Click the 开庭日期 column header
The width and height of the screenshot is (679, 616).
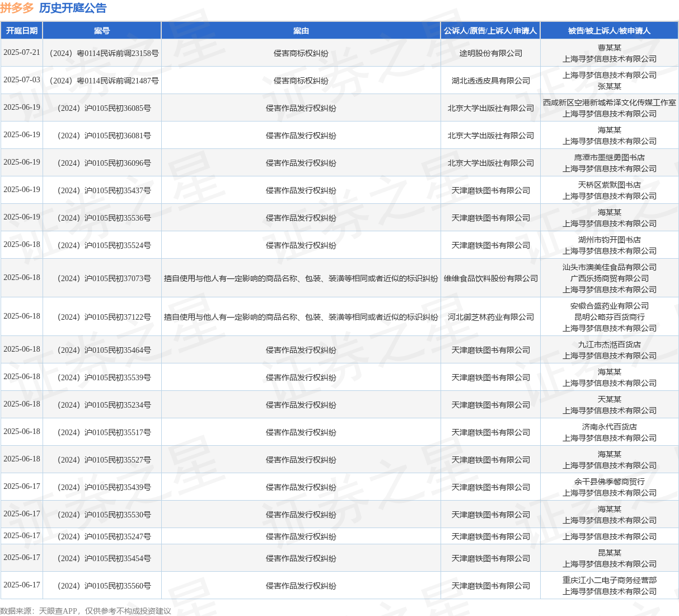tap(22, 31)
